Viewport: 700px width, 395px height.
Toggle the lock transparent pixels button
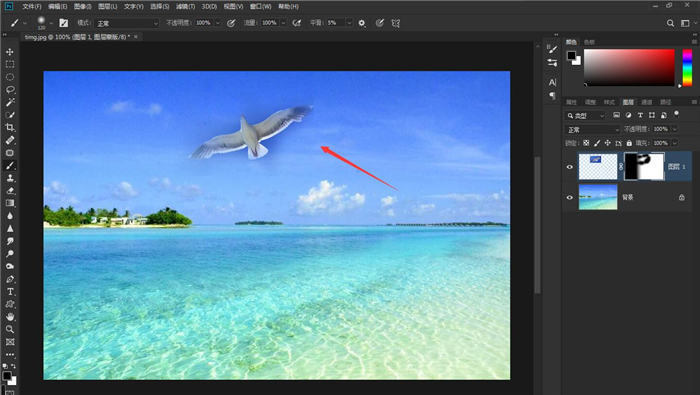point(586,143)
